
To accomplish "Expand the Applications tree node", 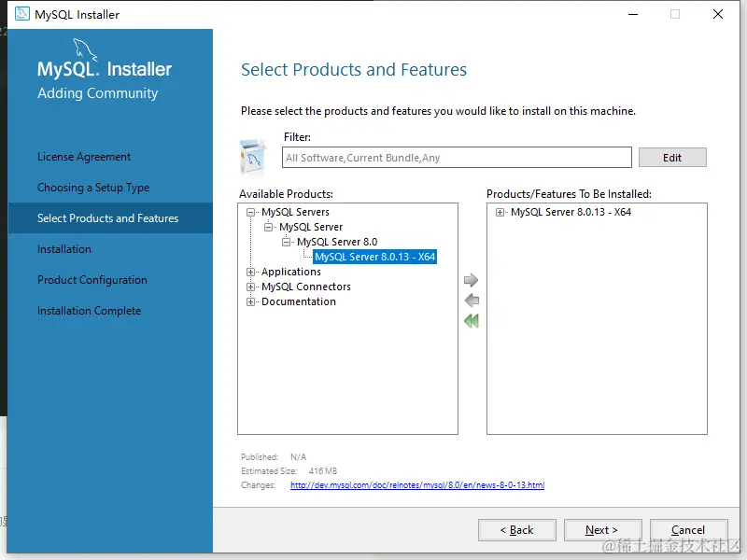I will pyautogui.click(x=250, y=272).
